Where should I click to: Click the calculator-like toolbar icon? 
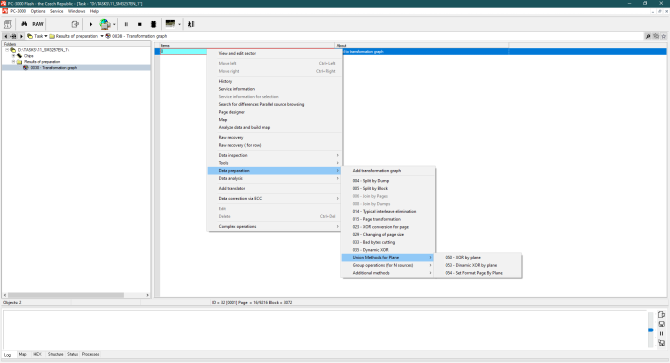(x=8, y=24)
